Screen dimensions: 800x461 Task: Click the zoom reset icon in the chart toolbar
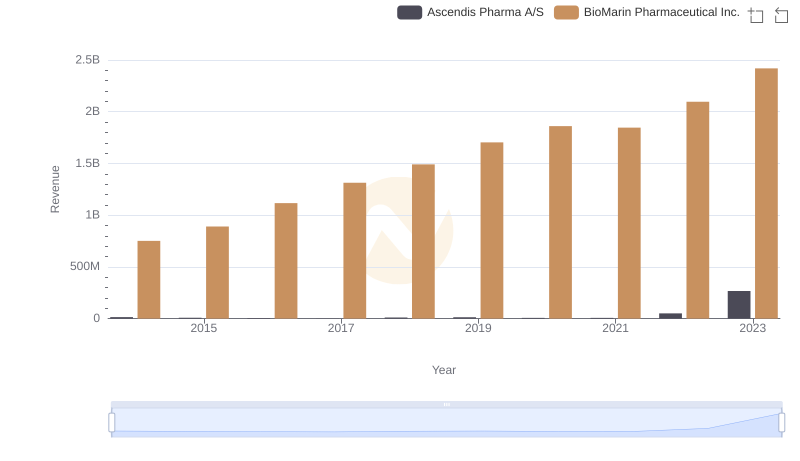point(781,15)
